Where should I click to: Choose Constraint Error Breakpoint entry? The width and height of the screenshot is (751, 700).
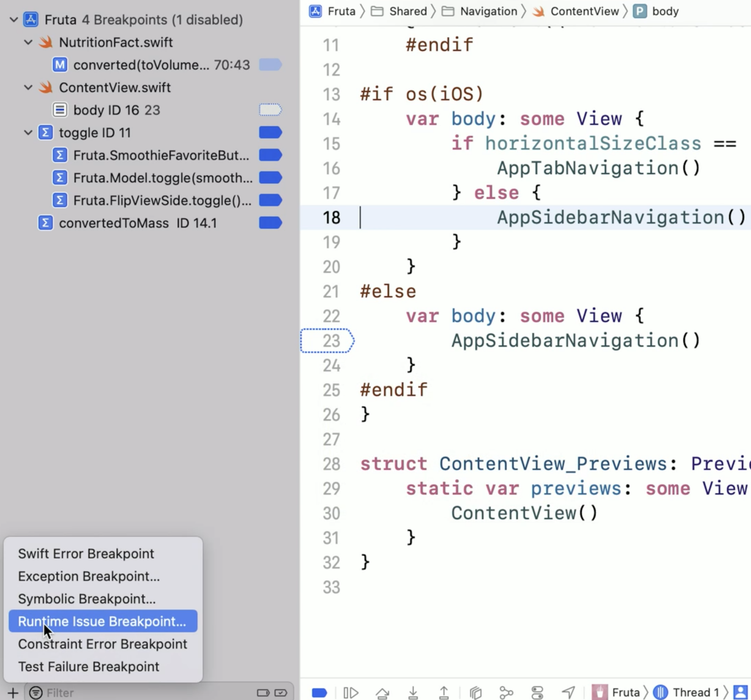pyautogui.click(x=103, y=644)
